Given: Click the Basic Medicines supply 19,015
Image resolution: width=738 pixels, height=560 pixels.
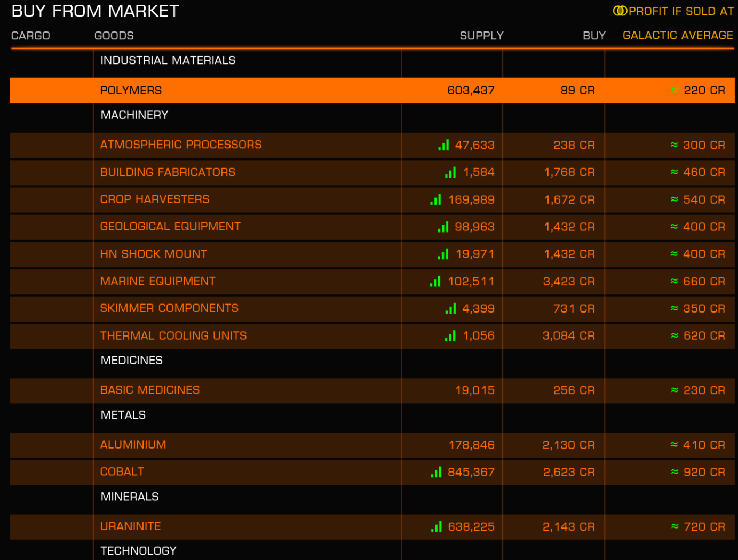Looking at the screenshot, I should click(475, 390).
